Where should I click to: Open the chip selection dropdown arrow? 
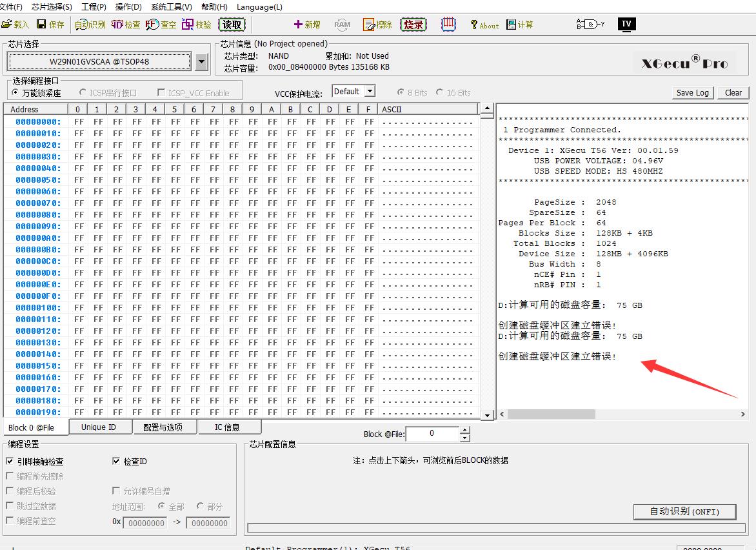pyautogui.click(x=201, y=62)
